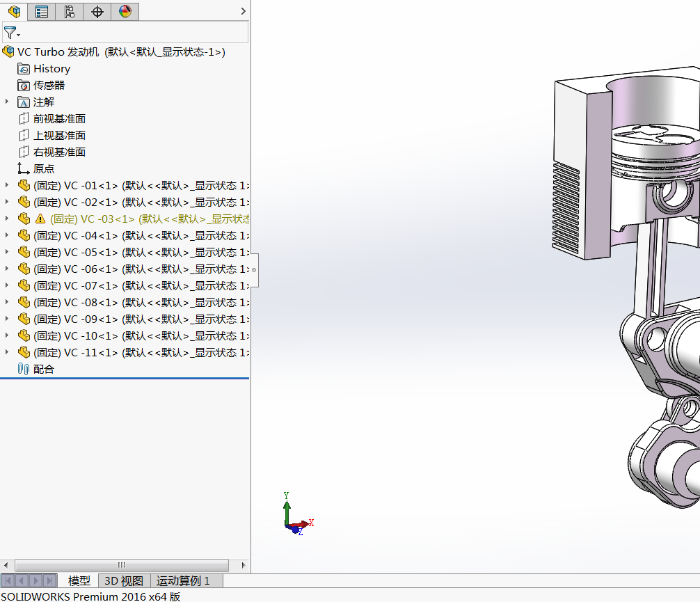This screenshot has width=700, height=602.
Task: Open the DisplayManager appearance tab
Action: tap(125, 11)
